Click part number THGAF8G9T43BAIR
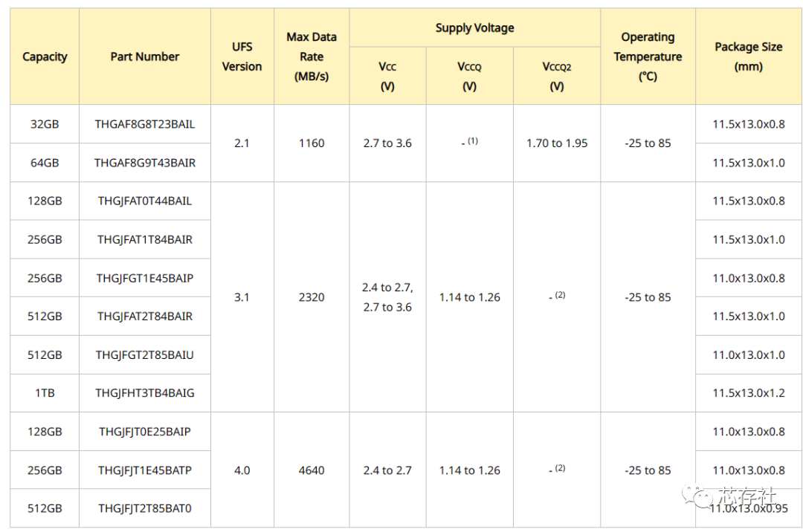 pos(145,163)
